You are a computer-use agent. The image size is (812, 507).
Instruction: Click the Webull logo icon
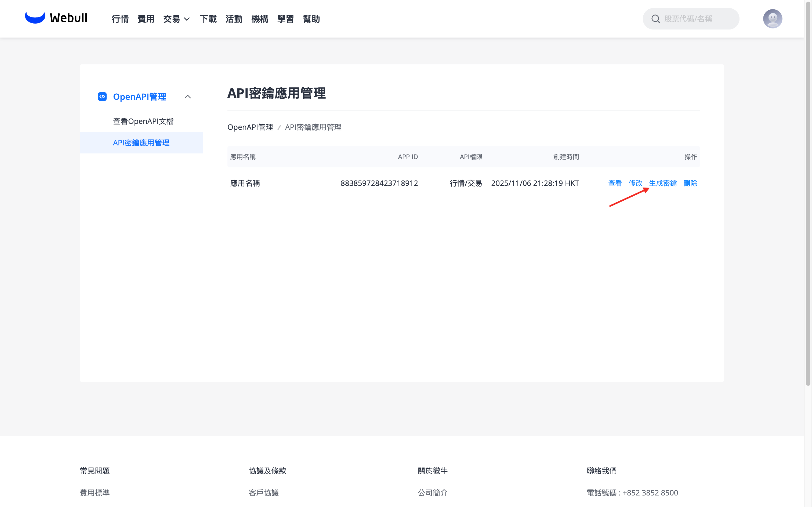pyautogui.click(x=35, y=17)
